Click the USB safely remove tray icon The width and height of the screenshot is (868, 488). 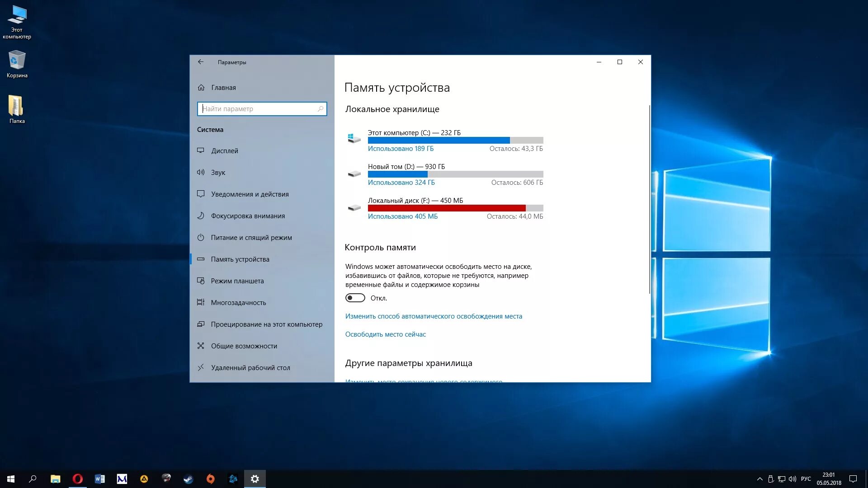(771, 479)
